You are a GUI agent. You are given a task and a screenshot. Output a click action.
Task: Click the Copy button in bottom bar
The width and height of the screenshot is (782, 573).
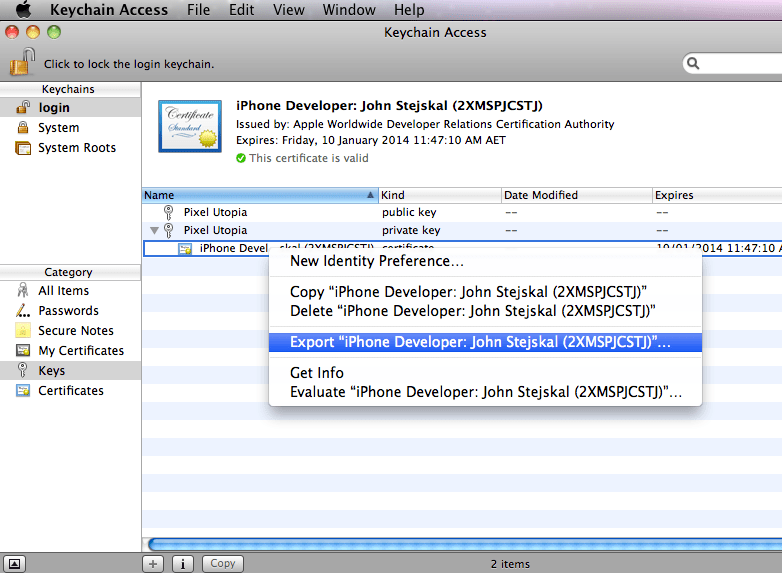[223, 564]
